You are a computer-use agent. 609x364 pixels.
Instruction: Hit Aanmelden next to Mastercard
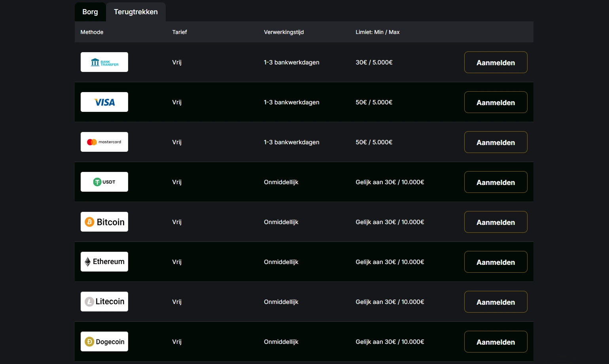[496, 142]
